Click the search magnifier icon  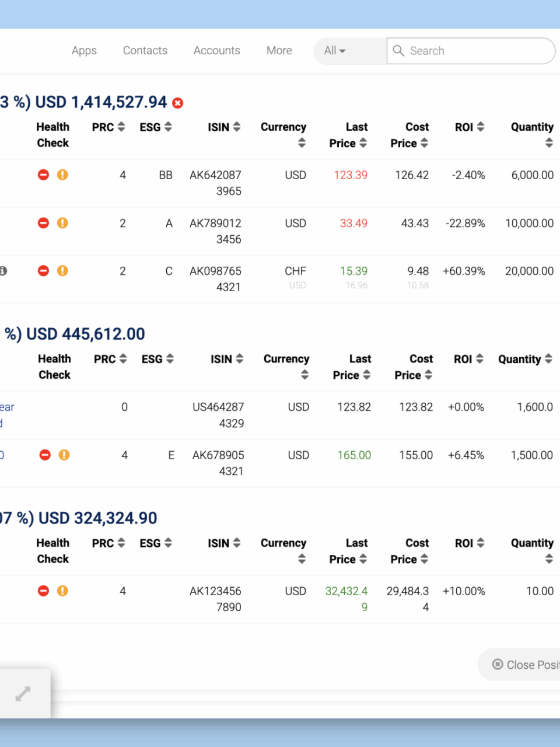point(398,51)
